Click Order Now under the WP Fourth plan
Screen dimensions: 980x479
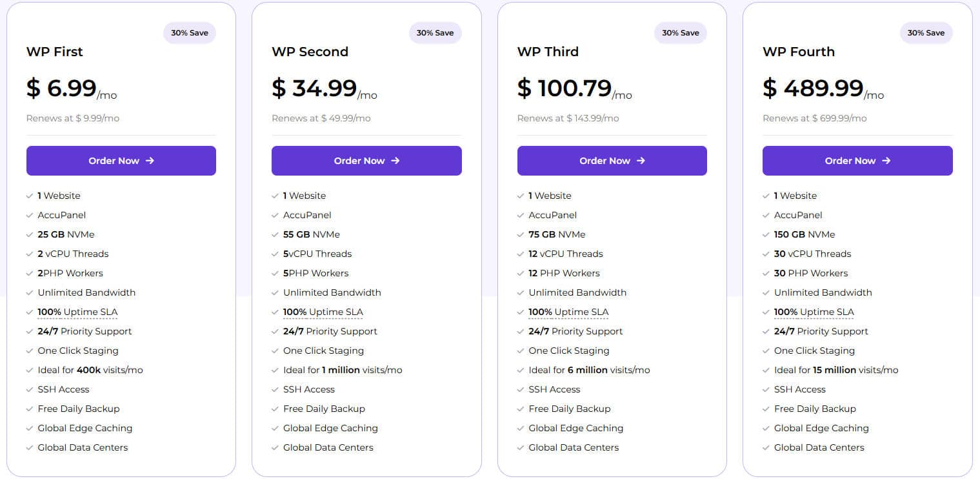pos(857,161)
